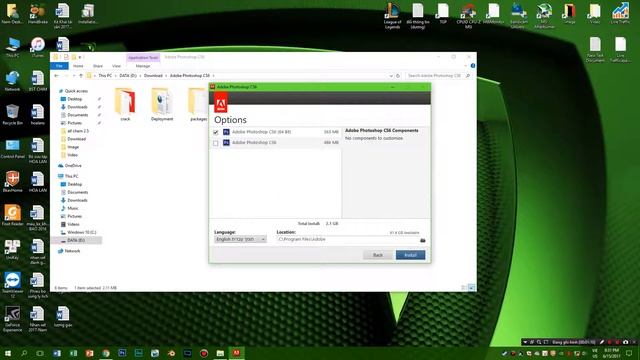
Task: Select Network in navigation pane
Action: tap(72, 251)
